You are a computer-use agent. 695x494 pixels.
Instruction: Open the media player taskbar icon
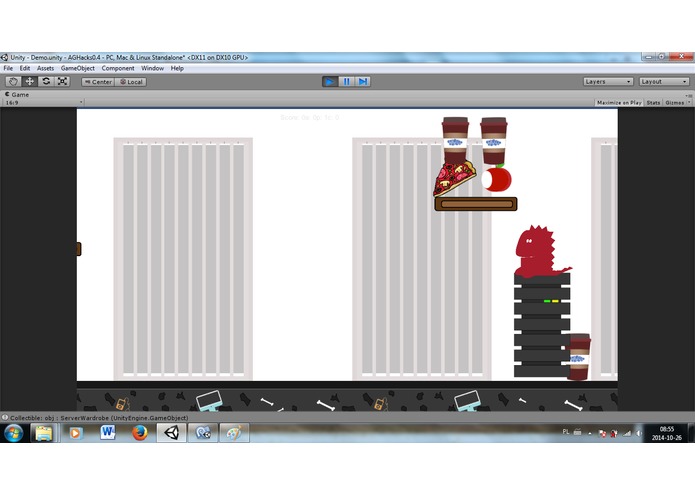75,433
